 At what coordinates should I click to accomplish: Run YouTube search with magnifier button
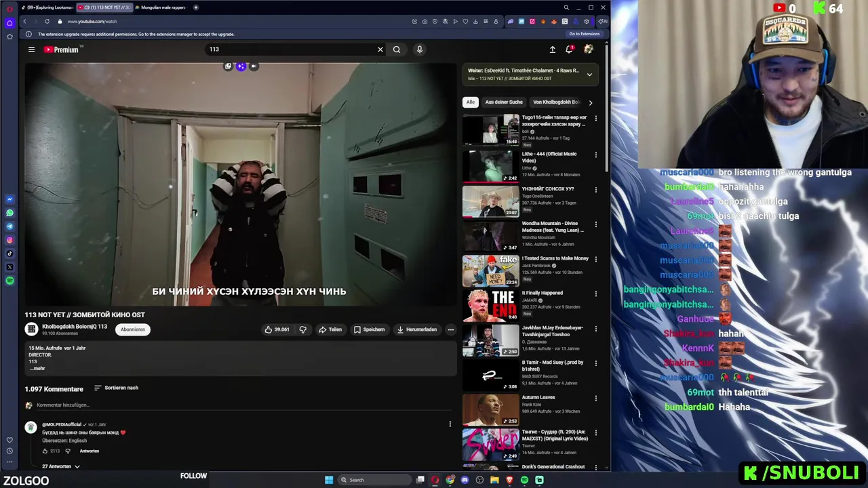tap(397, 49)
